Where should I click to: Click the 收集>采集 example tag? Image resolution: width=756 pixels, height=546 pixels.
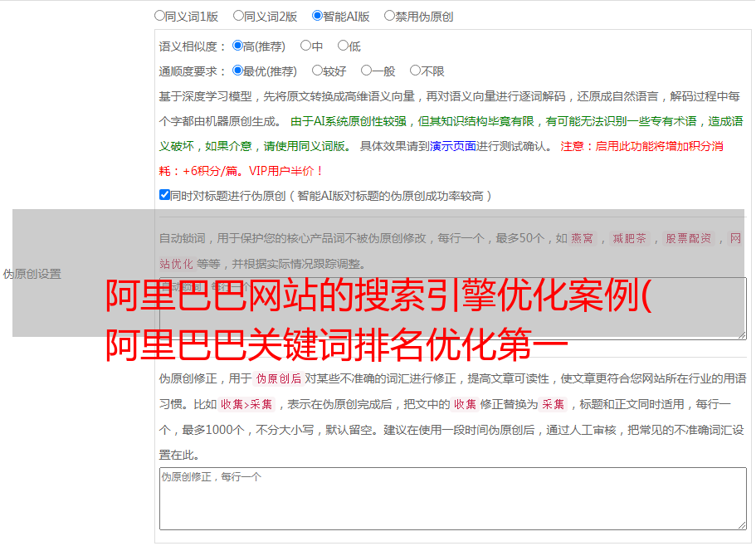tap(246, 404)
